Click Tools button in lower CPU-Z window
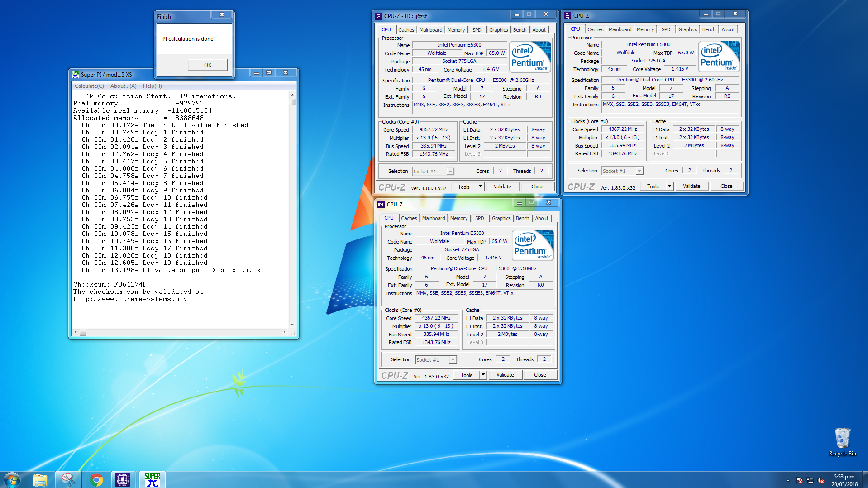Screen dimensions: 868x488 [x=467, y=375]
